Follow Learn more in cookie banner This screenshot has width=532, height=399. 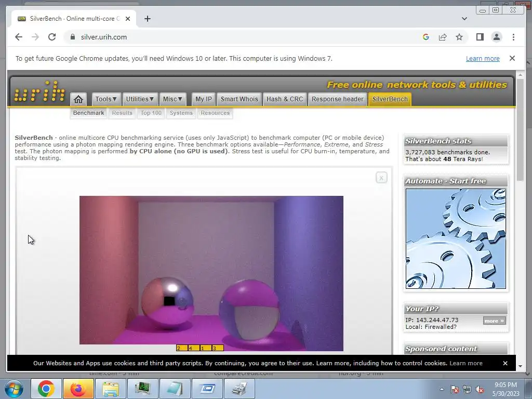pos(466,363)
